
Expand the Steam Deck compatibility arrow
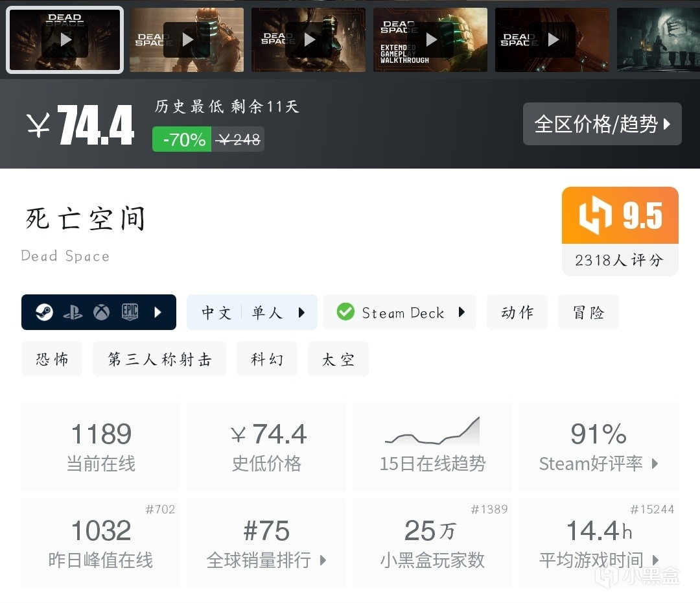click(x=461, y=312)
